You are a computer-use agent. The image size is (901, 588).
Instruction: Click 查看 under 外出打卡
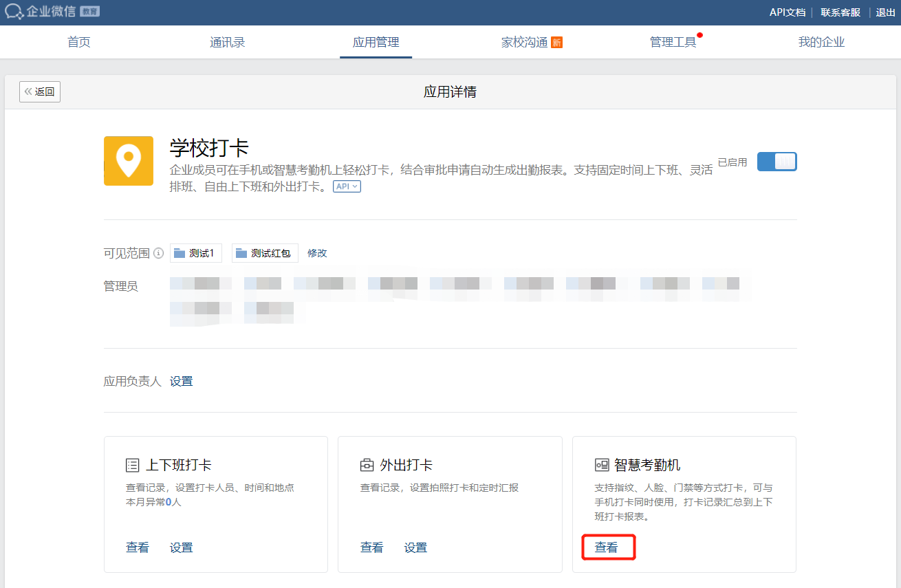coord(372,547)
